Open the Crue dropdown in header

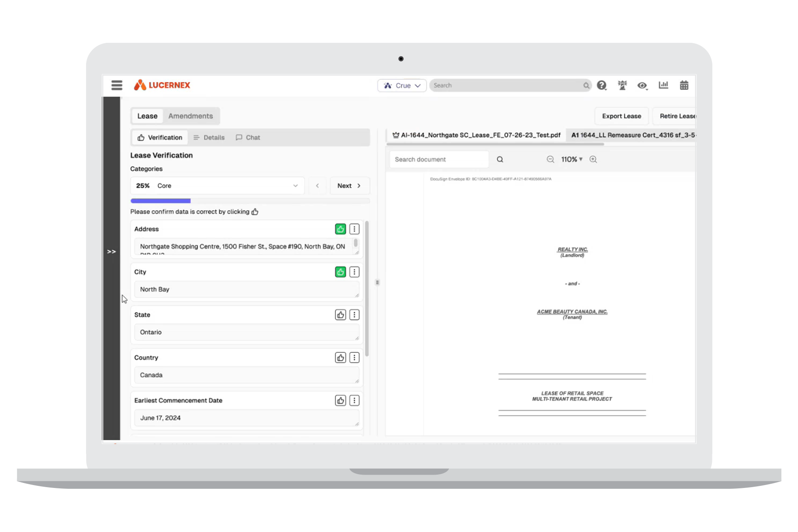pyautogui.click(x=402, y=86)
